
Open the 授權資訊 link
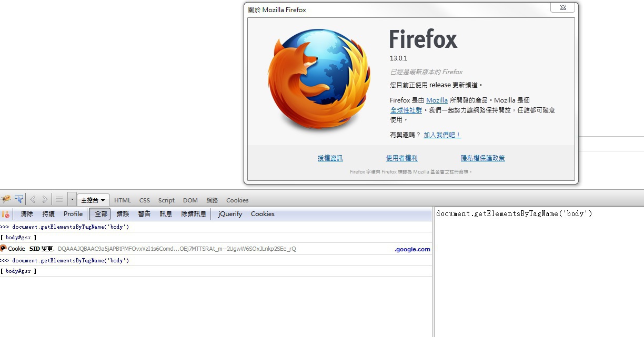tap(330, 158)
